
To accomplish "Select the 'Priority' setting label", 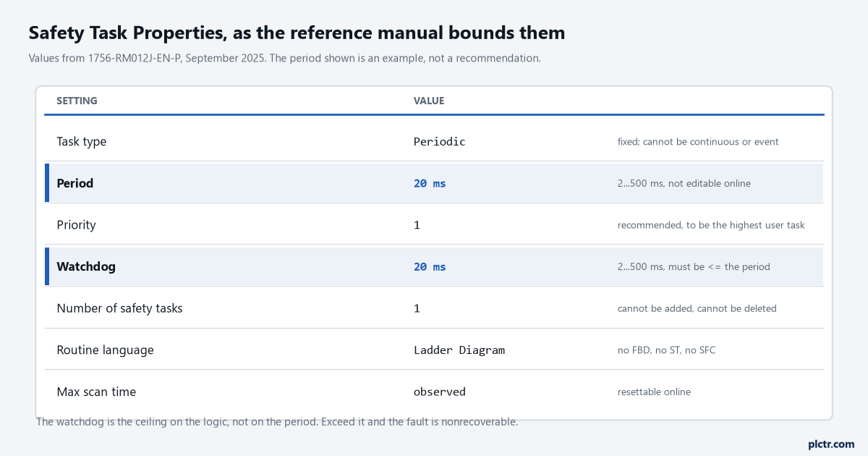I will (77, 225).
